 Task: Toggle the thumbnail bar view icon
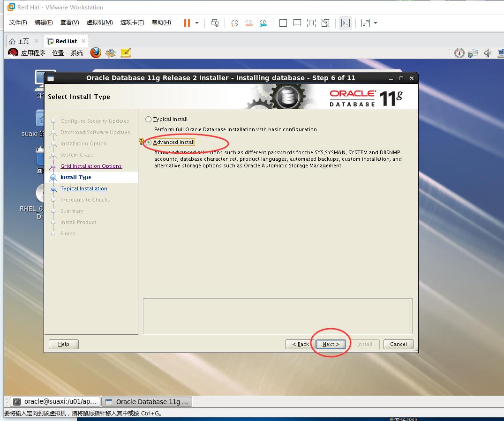297,23
